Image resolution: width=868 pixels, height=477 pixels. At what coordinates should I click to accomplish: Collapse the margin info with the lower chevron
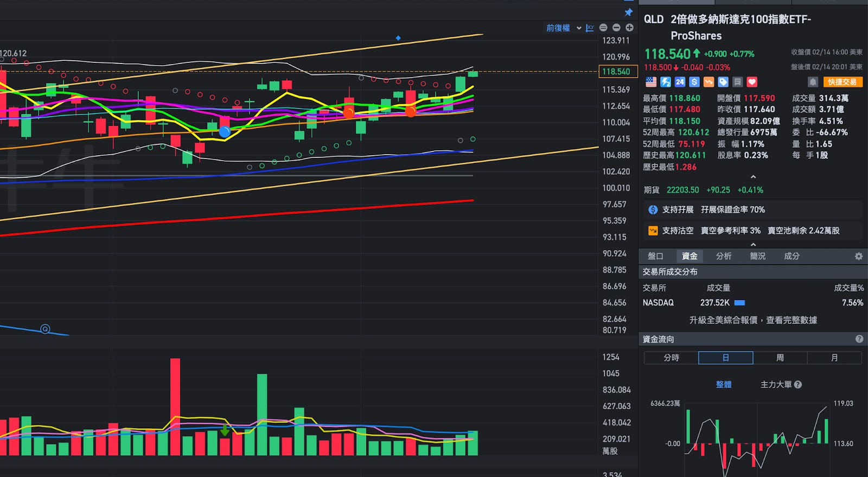pyautogui.click(x=753, y=245)
